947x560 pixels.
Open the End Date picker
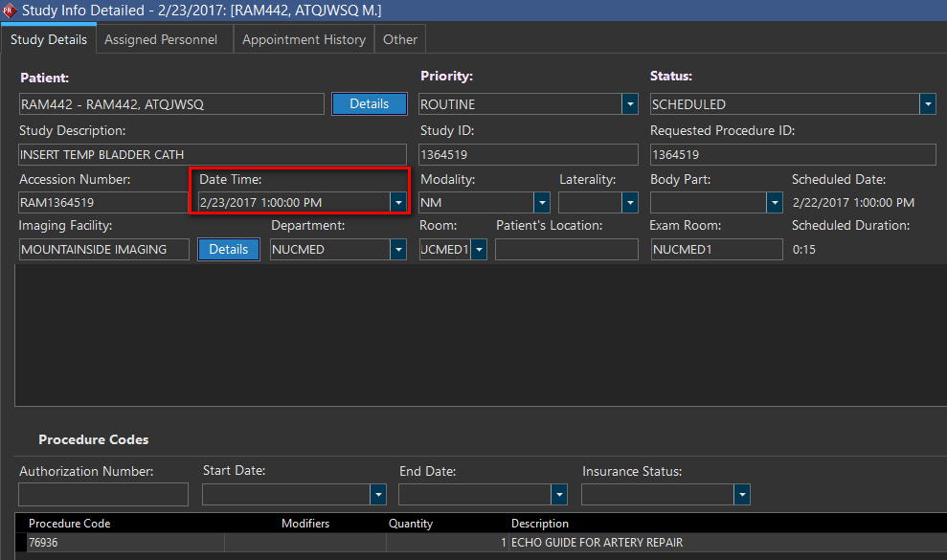pos(559,494)
